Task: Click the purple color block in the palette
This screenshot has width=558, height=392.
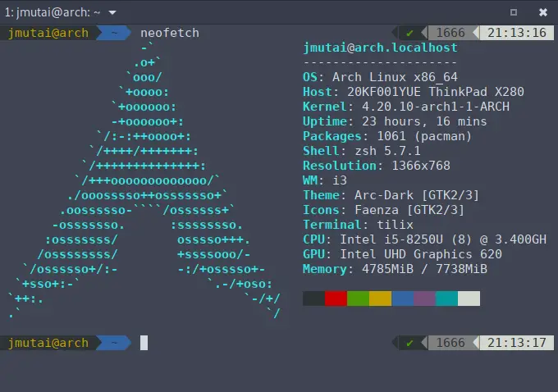Action: coord(424,299)
